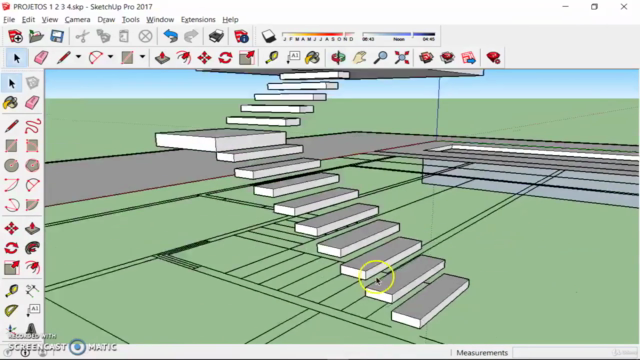Screen dimensions: 640x360
Task: Click the New file icon in top toolbar
Action: (15, 36)
